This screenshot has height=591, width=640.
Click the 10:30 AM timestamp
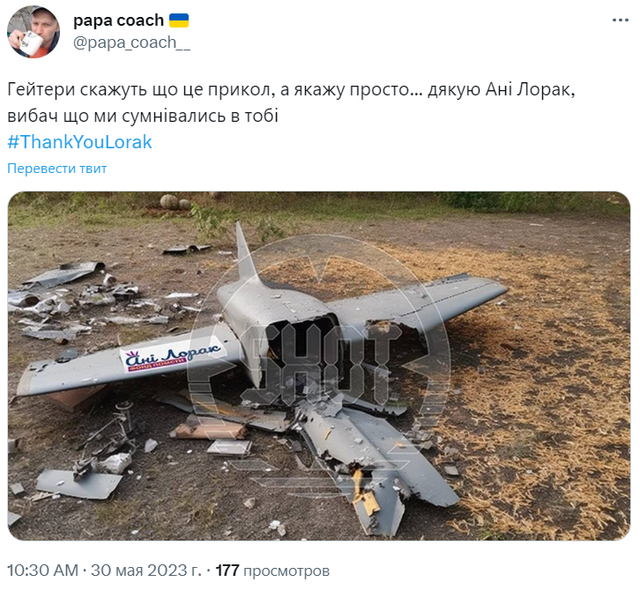pos(42,571)
